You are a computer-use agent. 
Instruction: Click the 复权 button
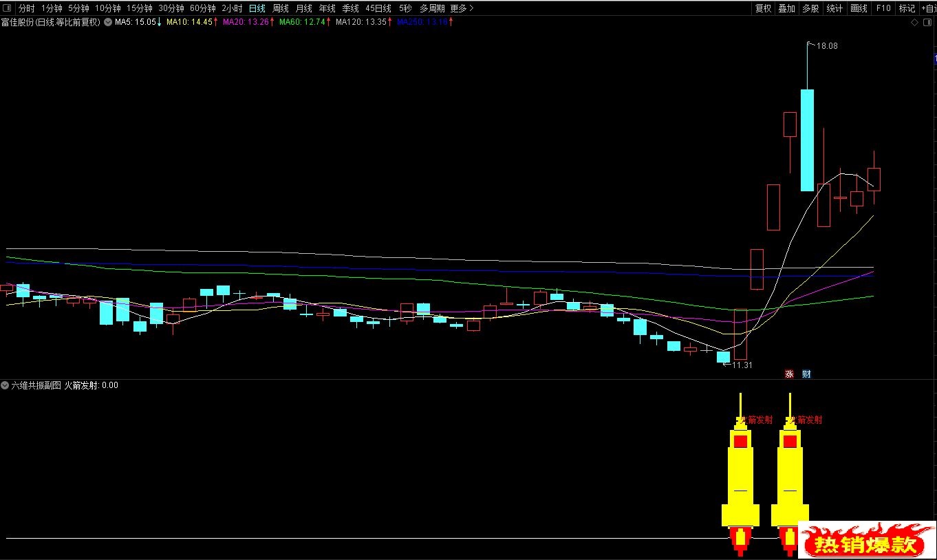(x=763, y=8)
